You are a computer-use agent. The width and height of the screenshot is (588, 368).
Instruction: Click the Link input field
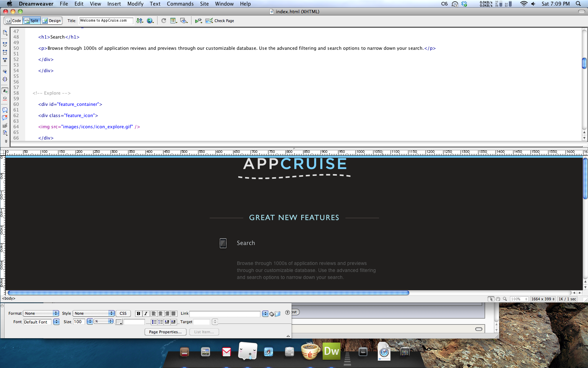[x=225, y=314]
